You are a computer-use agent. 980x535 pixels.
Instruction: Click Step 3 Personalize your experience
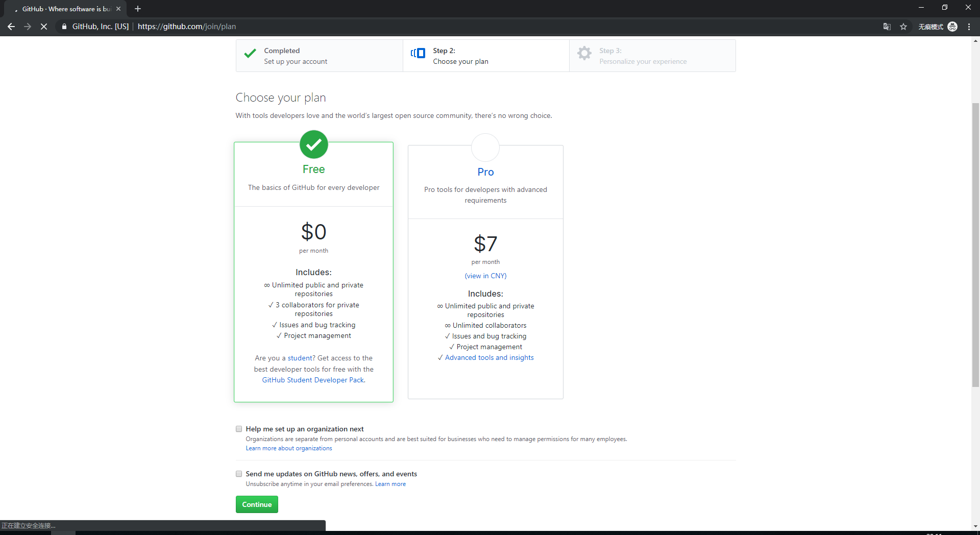652,56
